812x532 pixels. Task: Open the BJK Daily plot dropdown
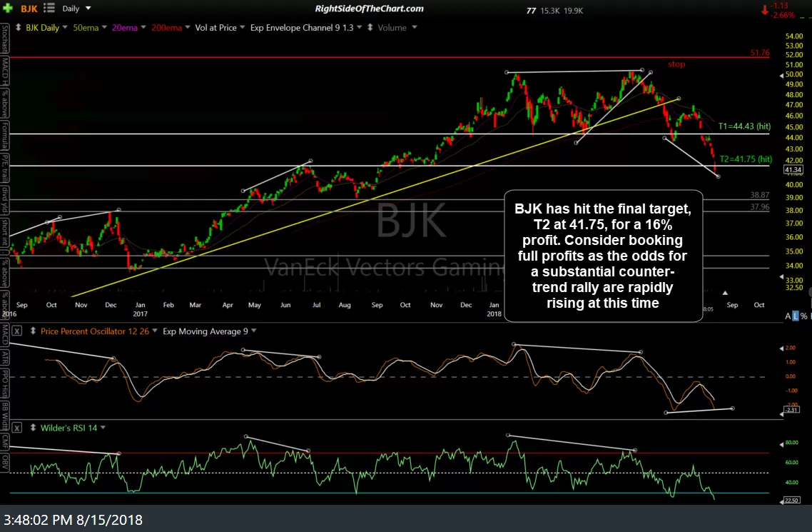65,27
